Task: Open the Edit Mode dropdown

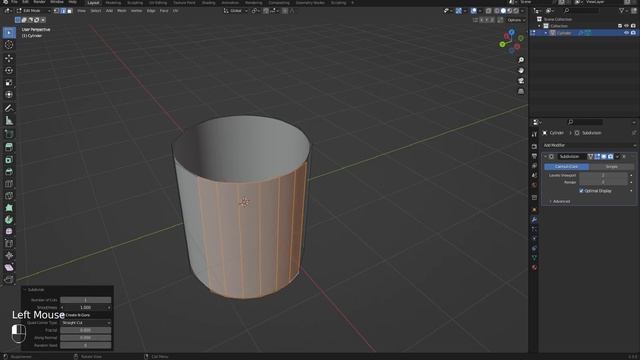Action: (33, 11)
